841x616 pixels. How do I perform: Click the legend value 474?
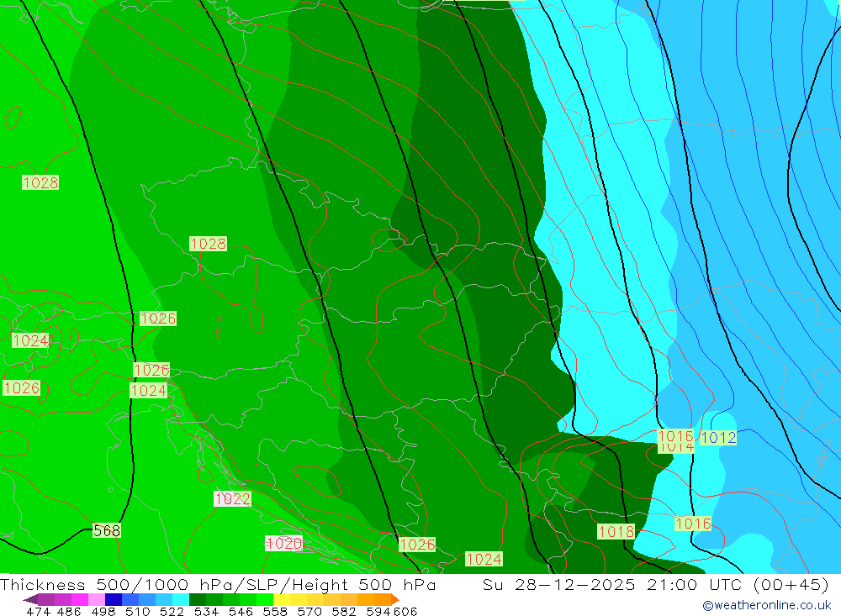coord(38,611)
